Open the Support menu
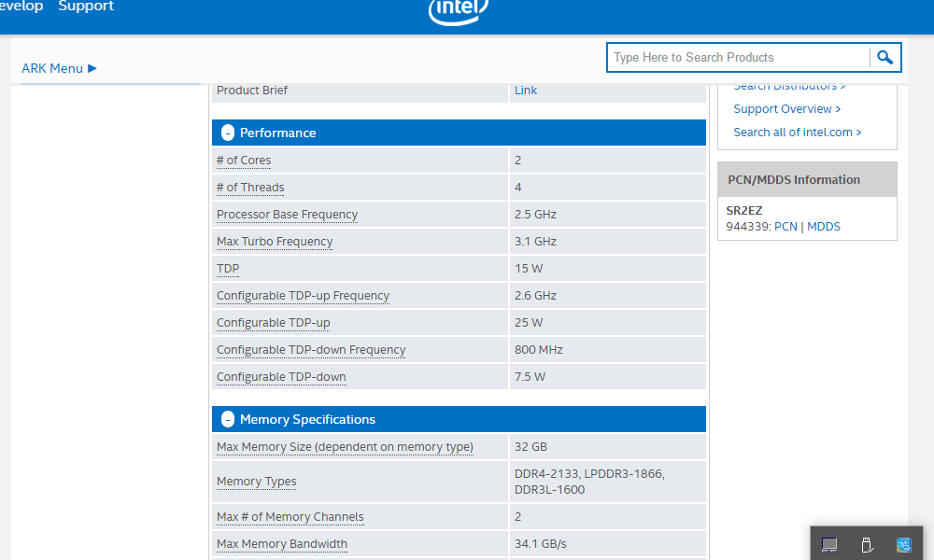Image resolution: width=934 pixels, height=560 pixels. (86, 6)
